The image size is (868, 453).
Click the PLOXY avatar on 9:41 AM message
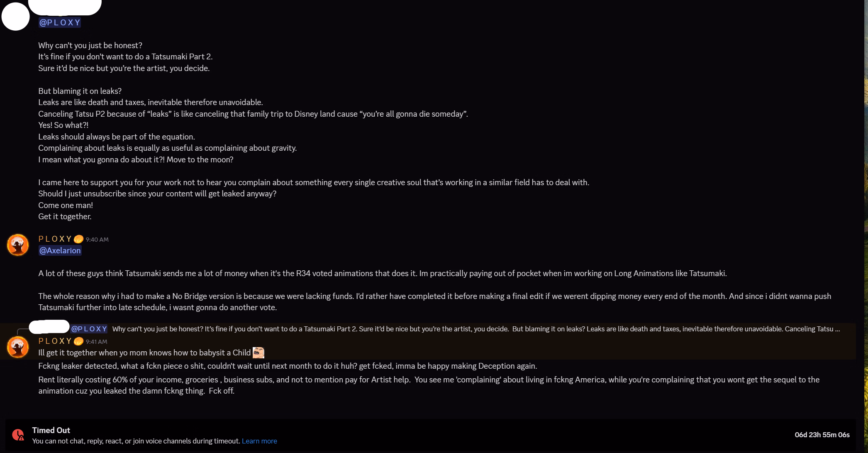point(18,347)
